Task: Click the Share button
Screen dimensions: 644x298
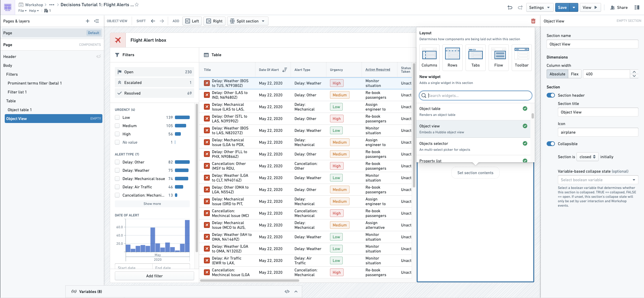Action: click(619, 7)
